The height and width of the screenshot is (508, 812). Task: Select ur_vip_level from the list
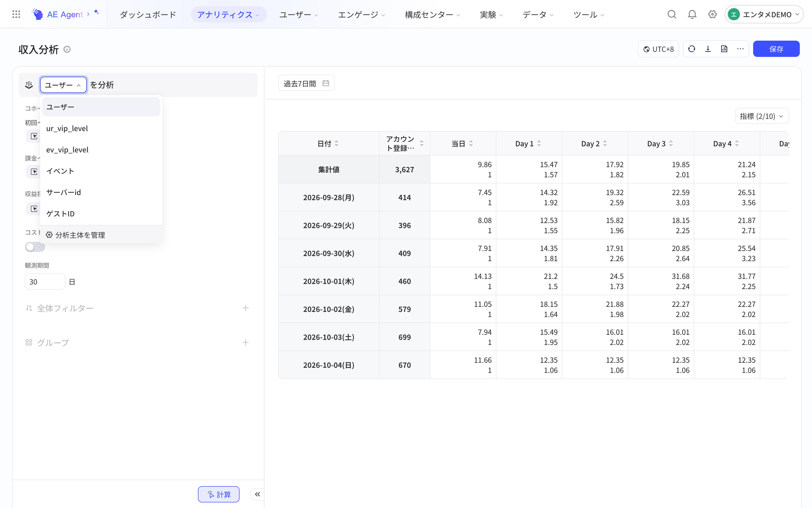[101, 128]
